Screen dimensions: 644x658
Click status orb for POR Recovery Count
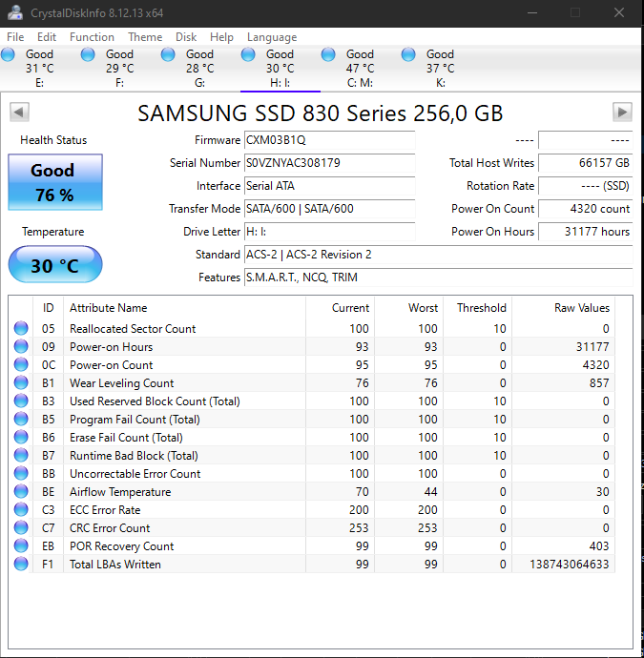21,546
